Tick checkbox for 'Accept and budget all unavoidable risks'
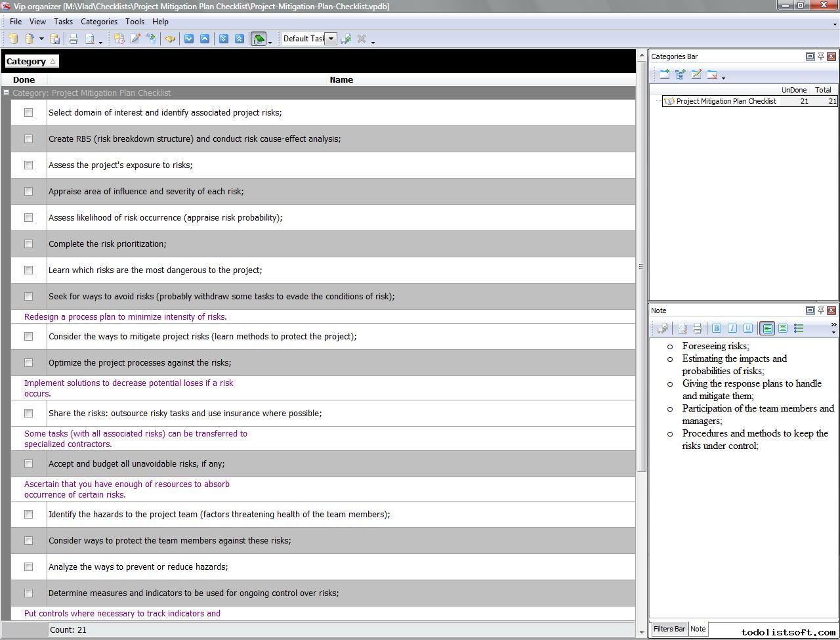Viewport: 840px width, 640px height. [x=28, y=464]
